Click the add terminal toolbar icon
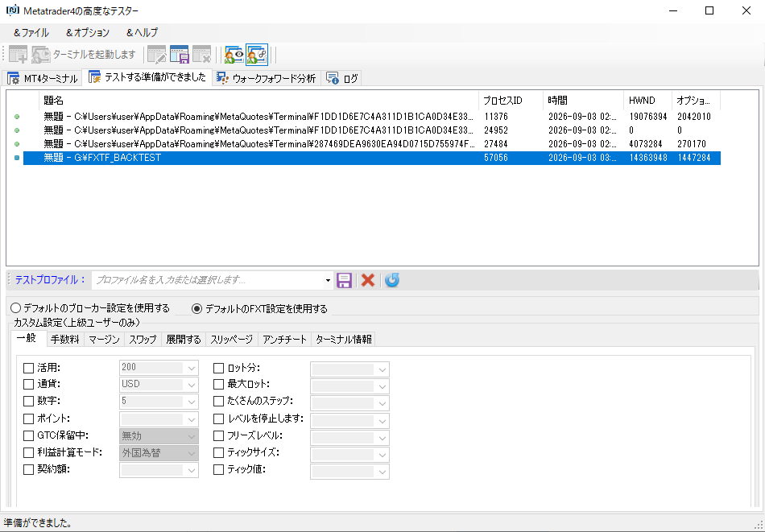Viewport: 765px width, 532px height. [x=19, y=55]
